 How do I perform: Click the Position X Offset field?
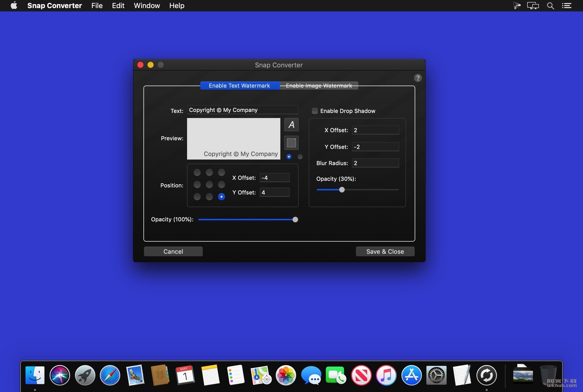click(x=275, y=178)
